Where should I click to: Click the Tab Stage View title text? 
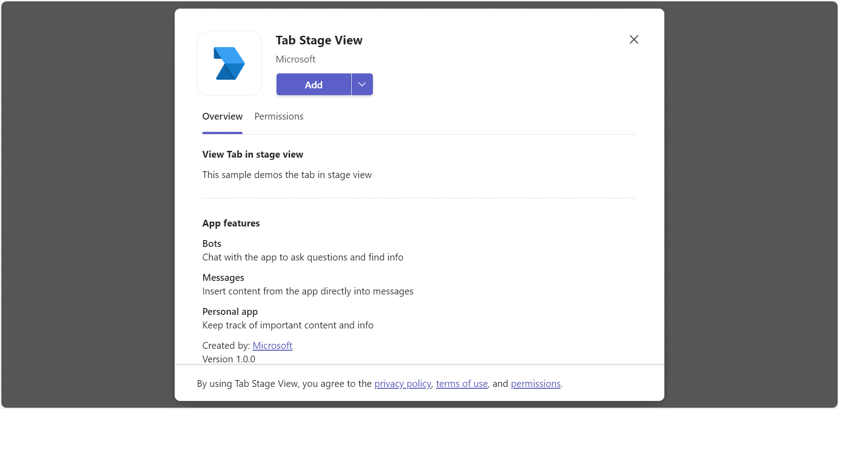click(319, 40)
